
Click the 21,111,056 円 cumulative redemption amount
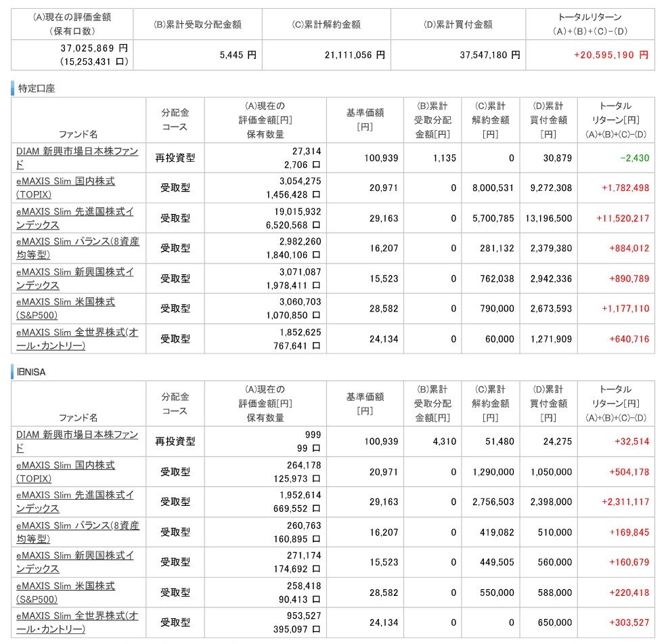coord(355,55)
